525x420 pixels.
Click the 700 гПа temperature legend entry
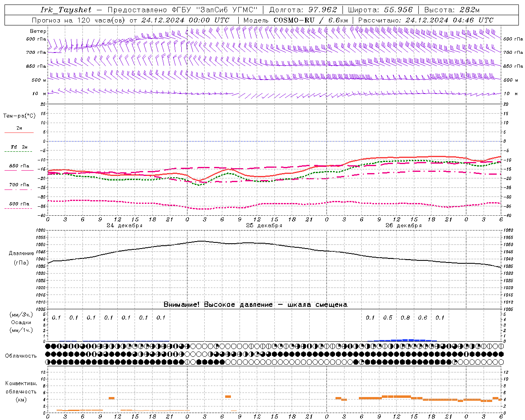(19, 185)
